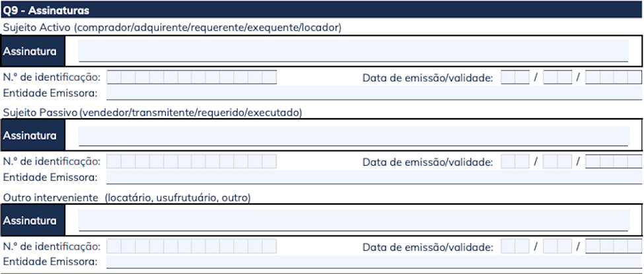Click the Sujeito Passivo date year box

[613, 162]
